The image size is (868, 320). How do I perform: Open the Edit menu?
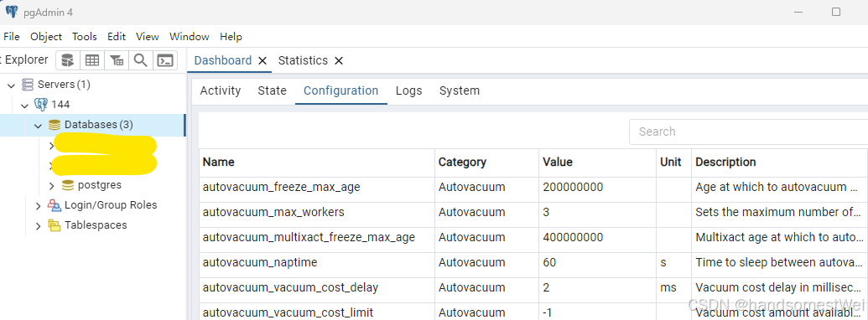pyautogui.click(x=117, y=37)
